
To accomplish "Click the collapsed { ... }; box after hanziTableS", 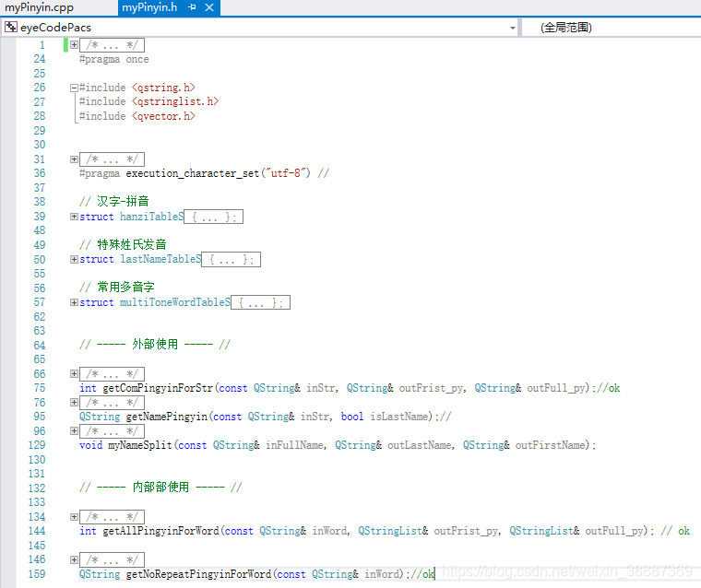I will tap(214, 217).
